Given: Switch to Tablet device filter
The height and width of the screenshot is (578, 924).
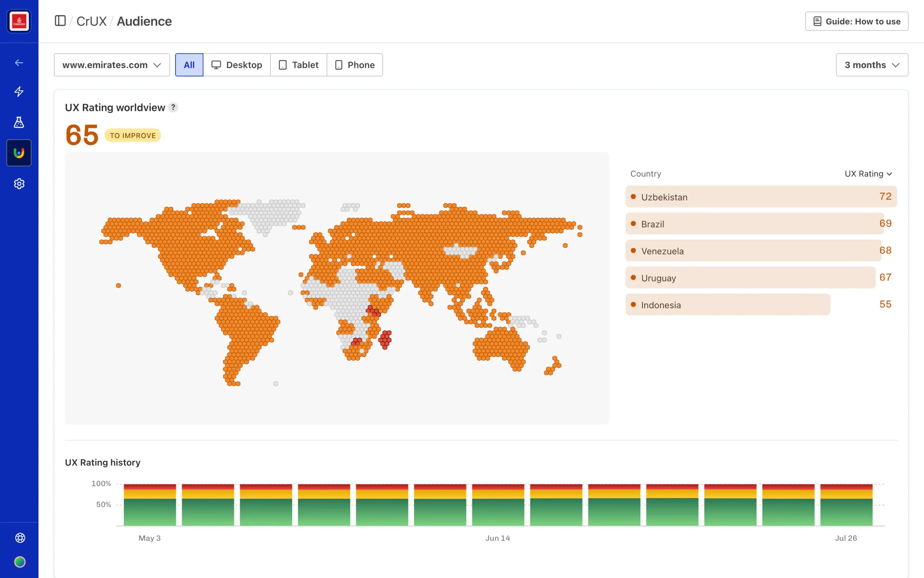Looking at the screenshot, I should click(x=299, y=65).
